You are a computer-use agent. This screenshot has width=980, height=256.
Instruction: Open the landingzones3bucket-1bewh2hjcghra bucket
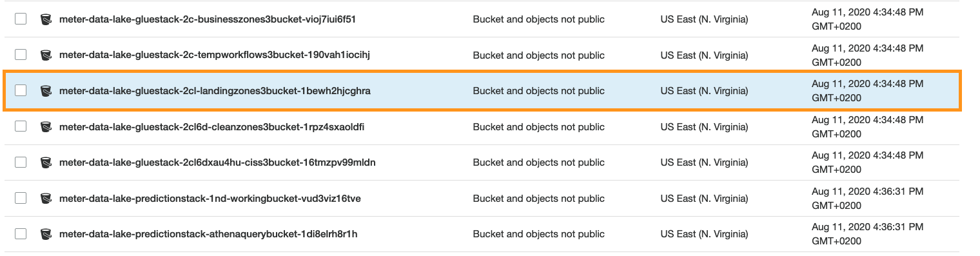[x=215, y=91]
